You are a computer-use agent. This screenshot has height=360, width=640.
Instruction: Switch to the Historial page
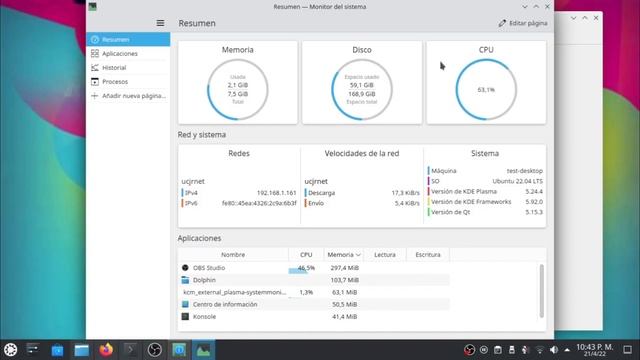128,68
